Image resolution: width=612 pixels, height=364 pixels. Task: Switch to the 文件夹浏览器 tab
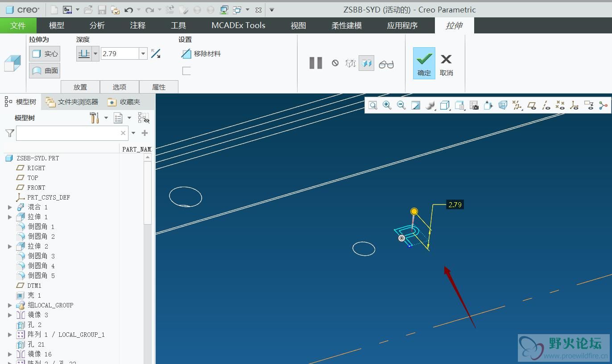click(x=72, y=102)
